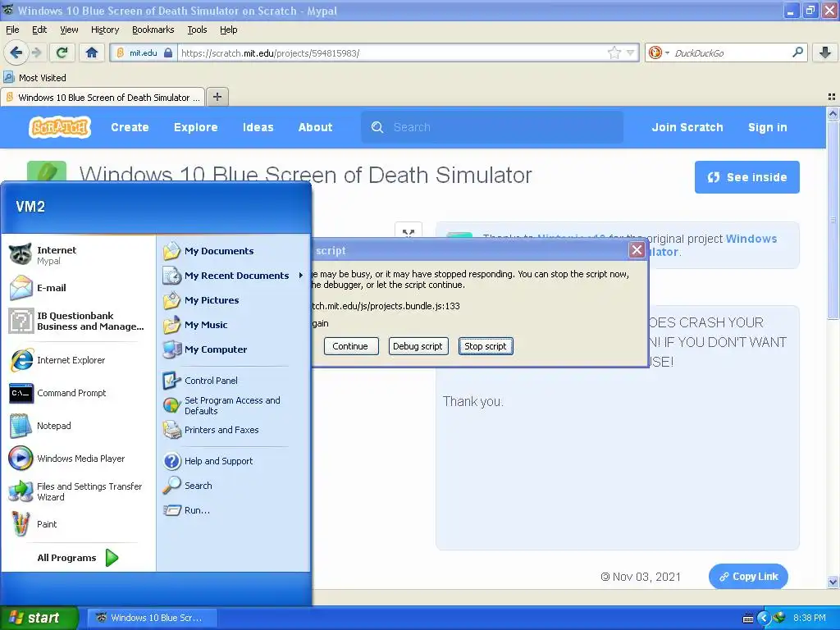The height and width of the screenshot is (630, 840).
Task: Click the Windows start button
Action: (39, 618)
